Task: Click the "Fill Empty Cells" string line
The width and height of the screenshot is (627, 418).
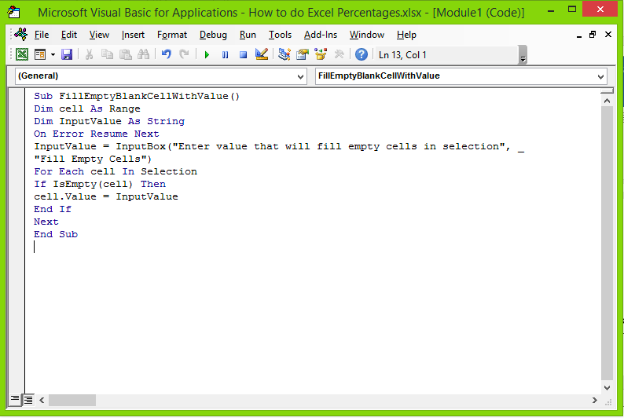Action: pos(93,159)
